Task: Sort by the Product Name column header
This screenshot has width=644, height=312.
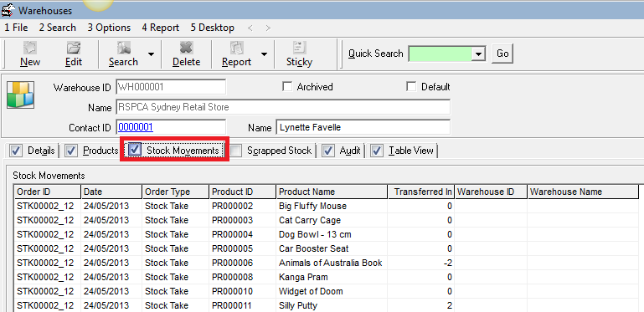Action: coord(332,192)
